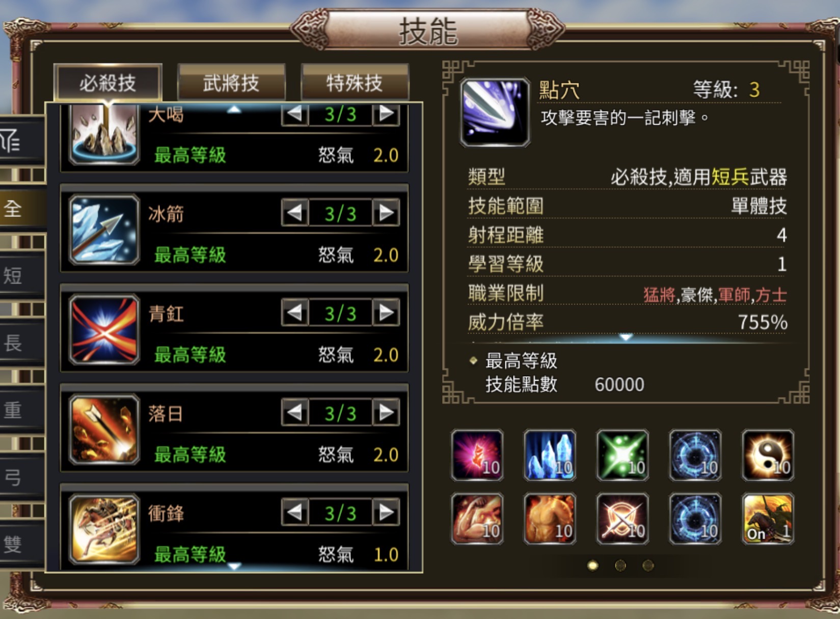Increase 青釭 level with right arrow
840x619 pixels.
pyautogui.click(x=386, y=313)
